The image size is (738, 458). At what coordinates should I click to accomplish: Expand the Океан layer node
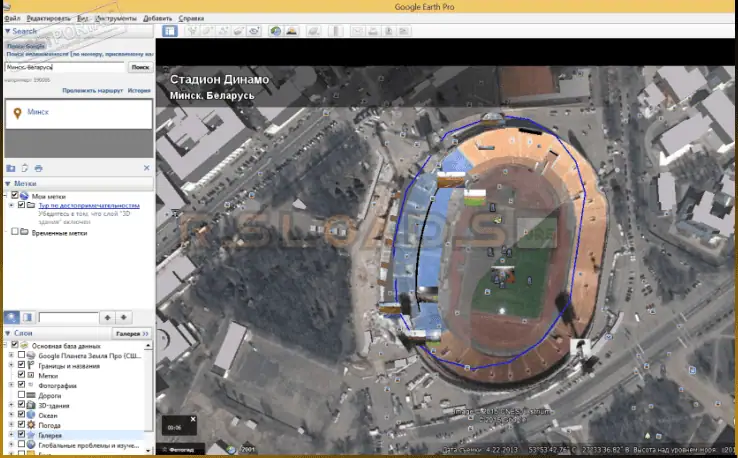[x=11, y=415]
